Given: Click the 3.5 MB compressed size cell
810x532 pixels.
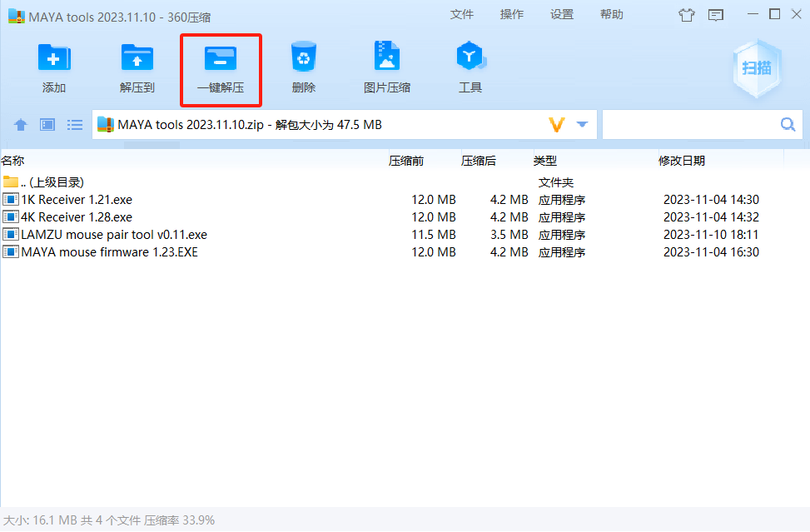Looking at the screenshot, I should [509, 235].
